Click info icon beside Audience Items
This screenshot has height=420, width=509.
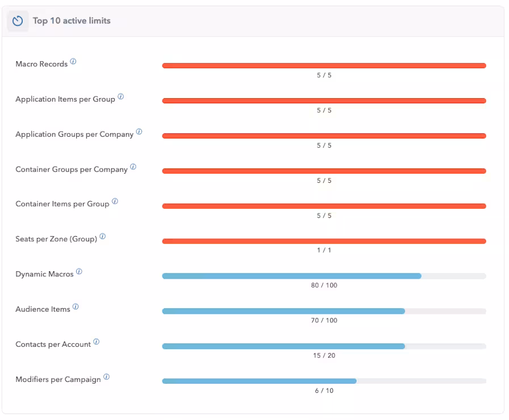pyautogui.click(x=76, y=307)
